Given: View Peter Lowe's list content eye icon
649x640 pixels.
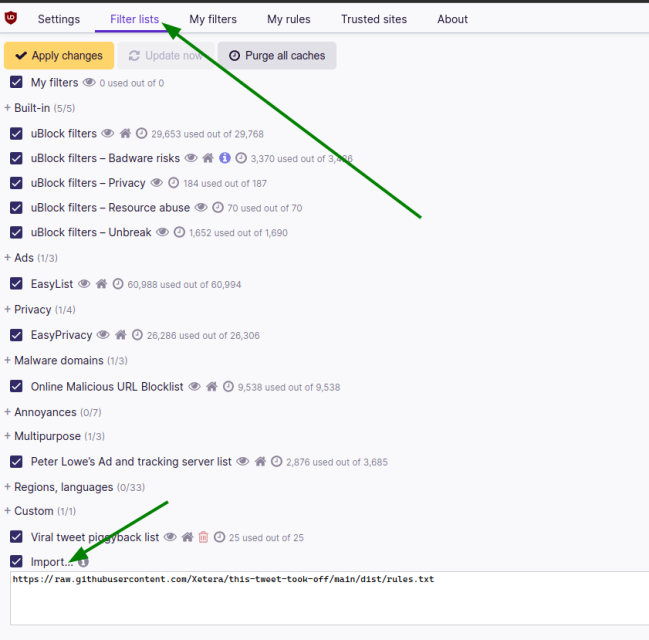Looking at the screenshot, I should 243,462.
